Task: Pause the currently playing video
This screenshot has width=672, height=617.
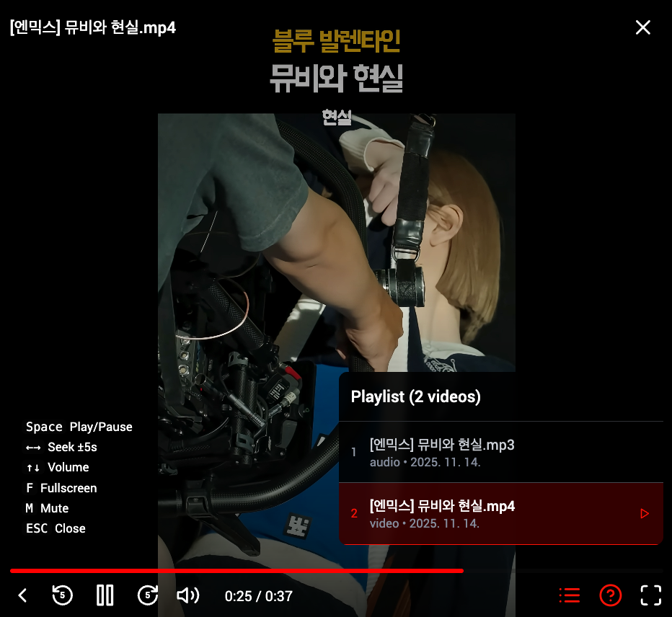Action: tap(105, 595)
